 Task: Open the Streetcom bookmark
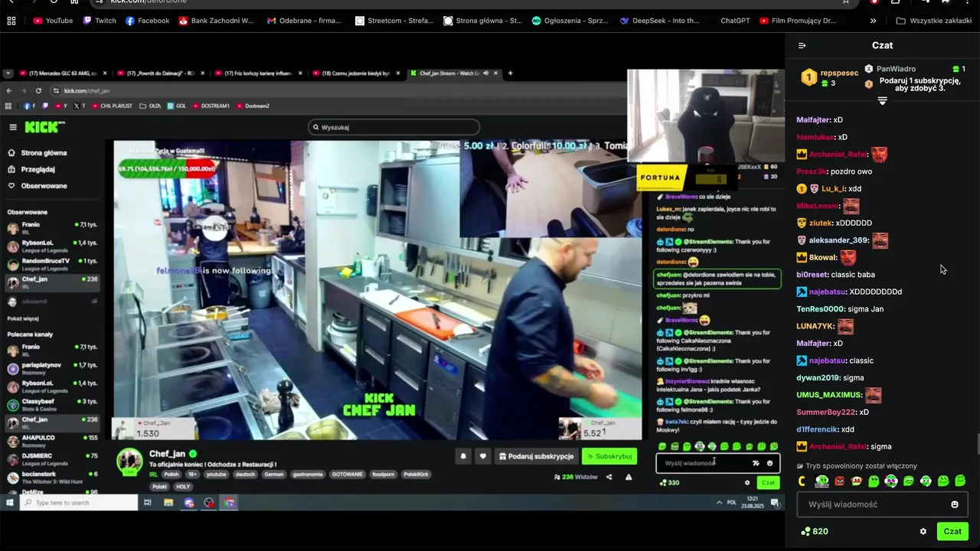click(394, 21)
